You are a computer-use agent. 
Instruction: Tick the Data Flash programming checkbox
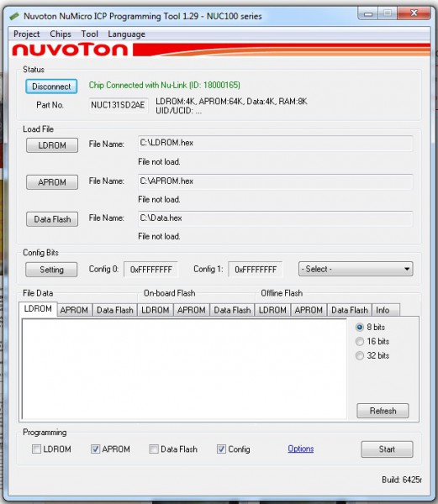[x=154, y=449]
